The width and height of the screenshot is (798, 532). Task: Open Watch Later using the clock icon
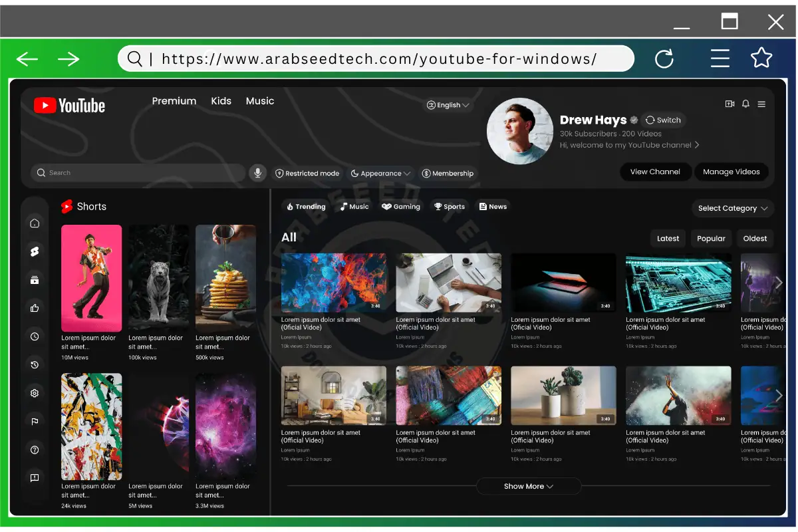(35, 336)
